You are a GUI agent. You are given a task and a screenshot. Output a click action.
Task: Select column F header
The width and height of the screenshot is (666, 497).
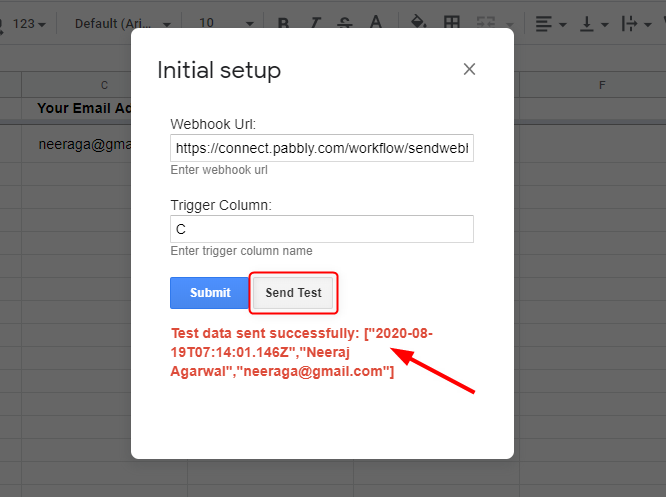click(x=601, y=85)
